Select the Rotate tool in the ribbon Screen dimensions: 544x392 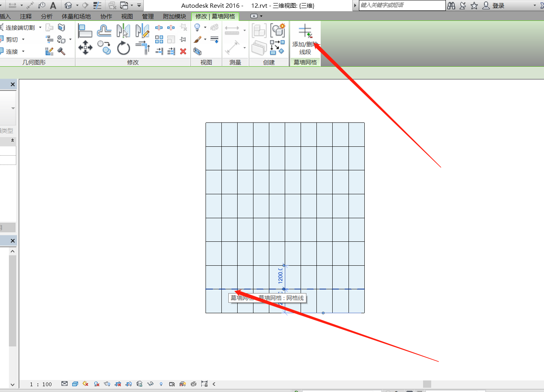pos(123,48)
